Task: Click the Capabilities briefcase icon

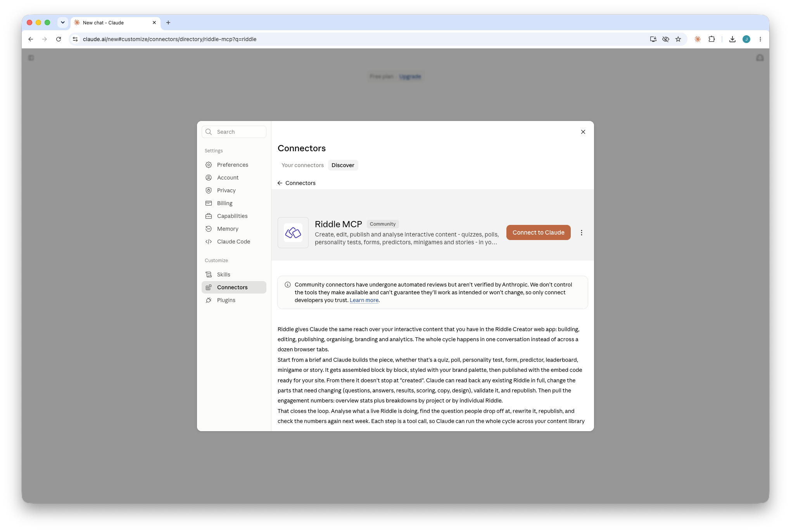Action: (209, 216)
